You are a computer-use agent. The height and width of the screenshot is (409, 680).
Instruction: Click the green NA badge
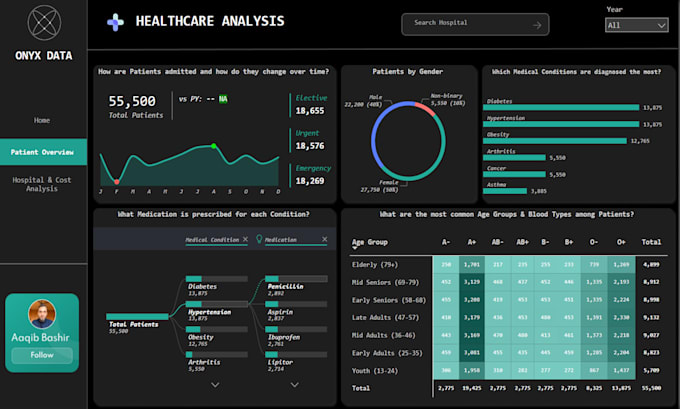click(x=223, y=99)
